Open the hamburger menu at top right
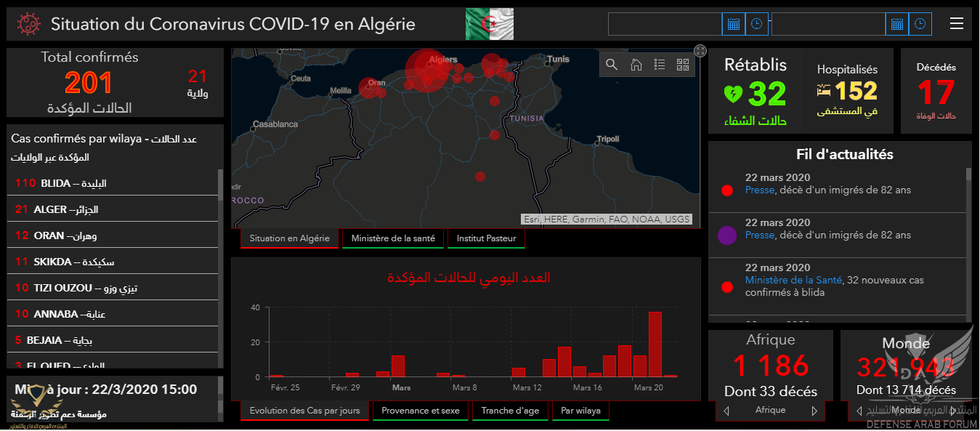 click(x=957, y=24)
